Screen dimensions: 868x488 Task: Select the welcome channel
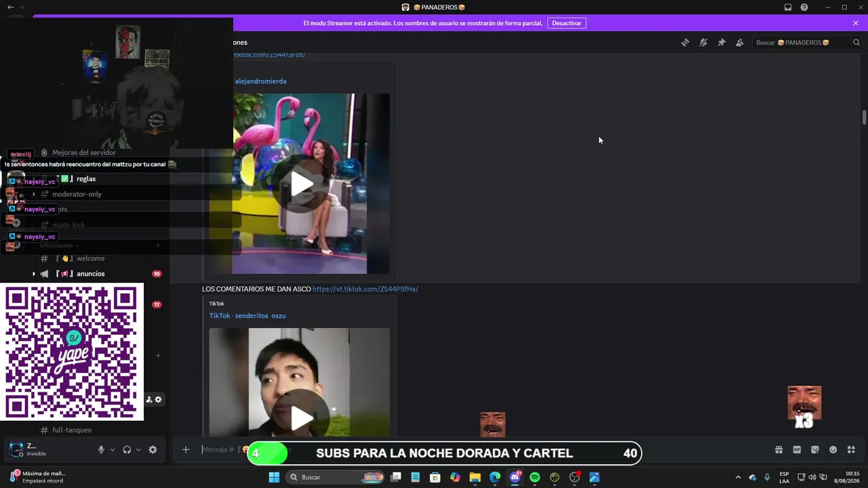90,258
